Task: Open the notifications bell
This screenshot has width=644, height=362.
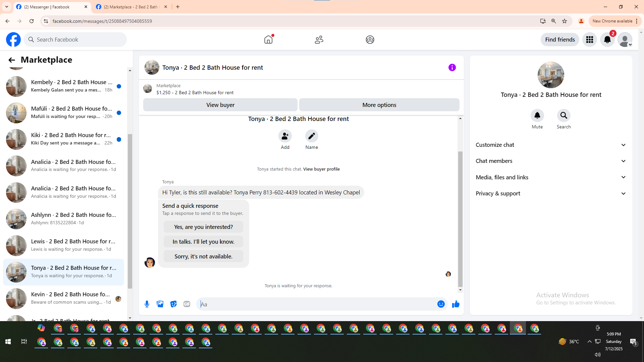Action: pyautogui.click(x=607, y=40)
